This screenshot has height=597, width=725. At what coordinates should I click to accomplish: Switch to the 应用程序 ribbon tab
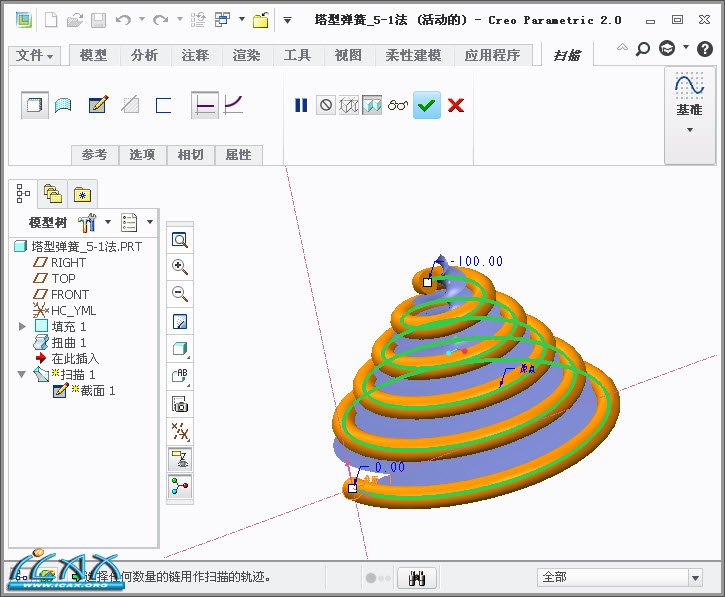[492, 55]
